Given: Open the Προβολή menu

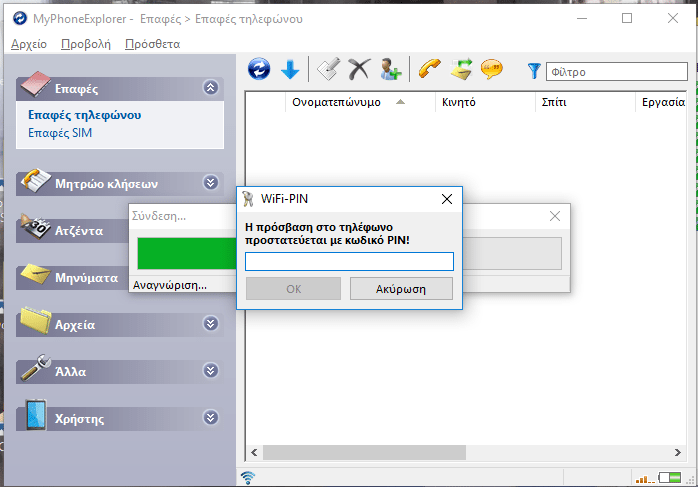Looking at the screenshot, I should (86, 44).
